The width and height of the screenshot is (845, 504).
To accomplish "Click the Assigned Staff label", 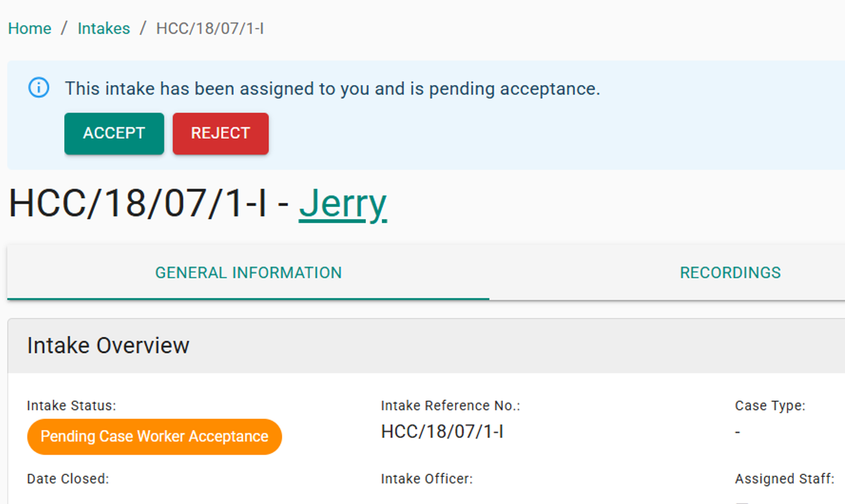I will click(784, 478).
